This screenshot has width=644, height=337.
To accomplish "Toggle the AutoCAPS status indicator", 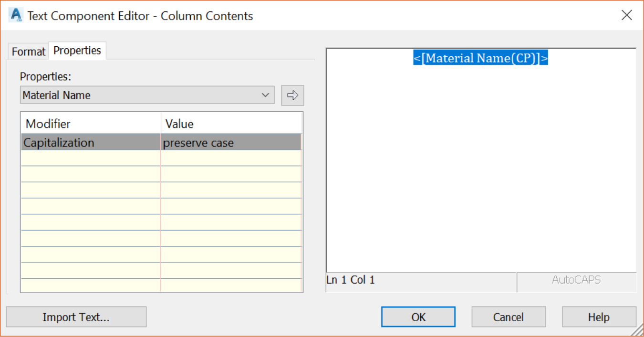I will pos(576,280).
